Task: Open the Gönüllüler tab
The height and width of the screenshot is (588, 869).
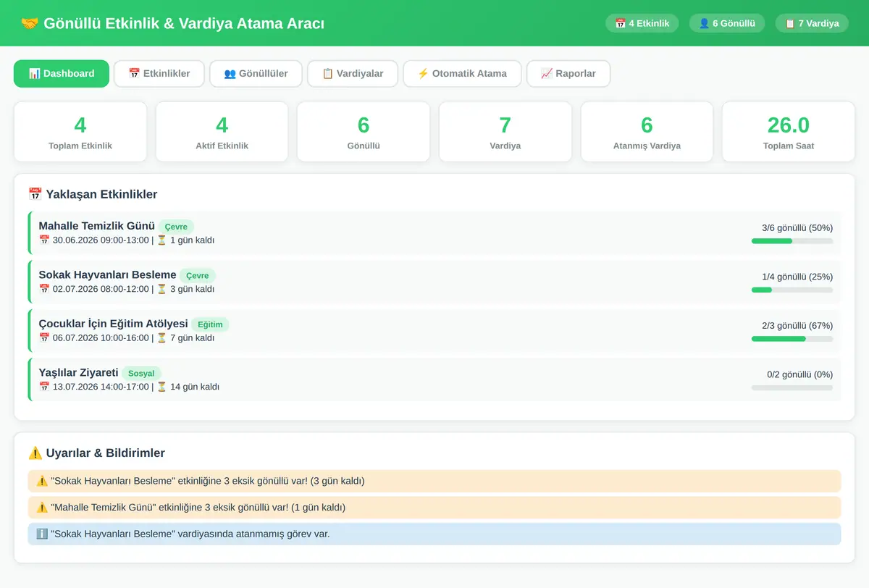Action: click(256, 73)
